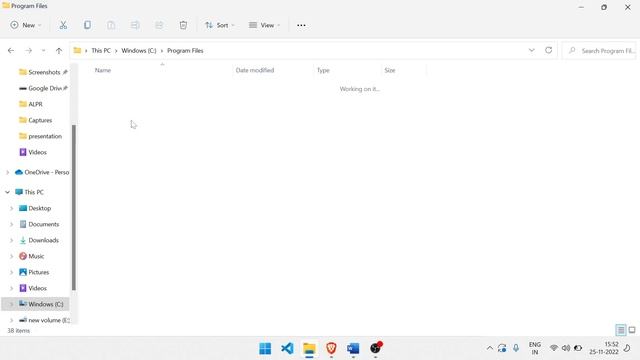Open the View dropdown menu

[264, 25]
